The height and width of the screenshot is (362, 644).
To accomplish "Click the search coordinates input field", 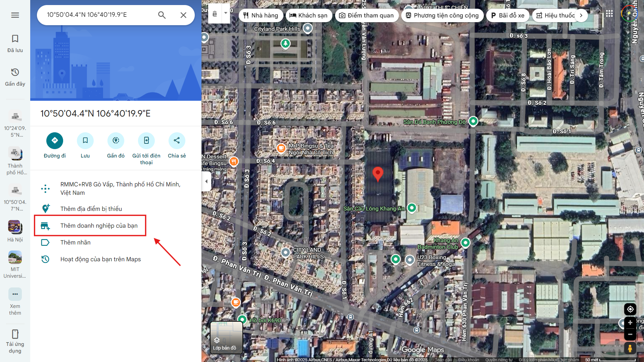I will click(99, 15).
